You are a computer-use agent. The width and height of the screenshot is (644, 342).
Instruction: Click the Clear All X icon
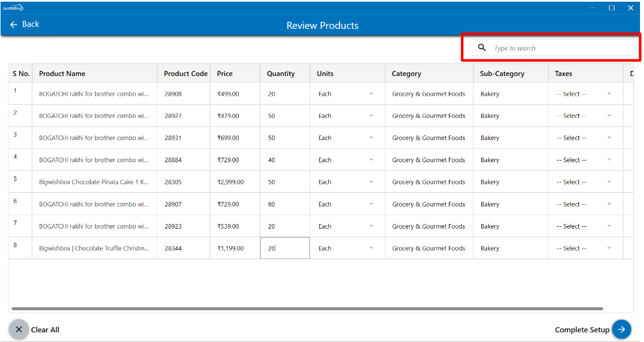click(19, 330)
